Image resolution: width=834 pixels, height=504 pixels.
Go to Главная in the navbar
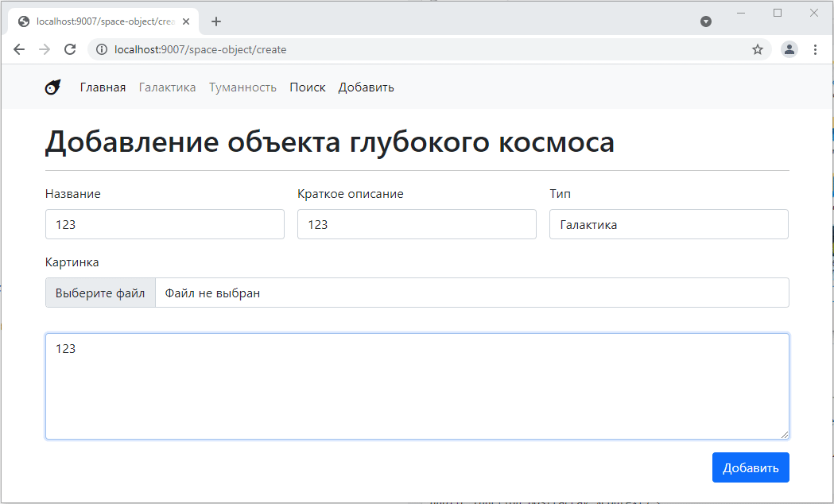[103, 87]
